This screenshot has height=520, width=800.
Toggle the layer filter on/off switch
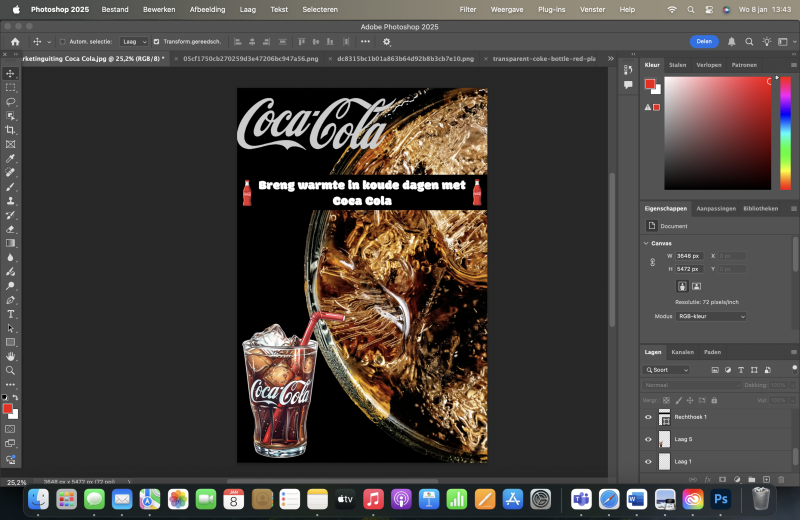tap(794, 369)
